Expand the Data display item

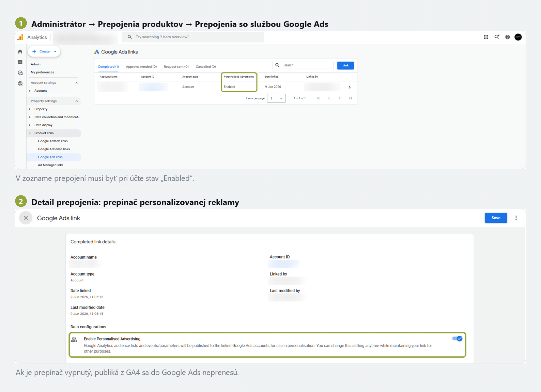pos(30,125)
